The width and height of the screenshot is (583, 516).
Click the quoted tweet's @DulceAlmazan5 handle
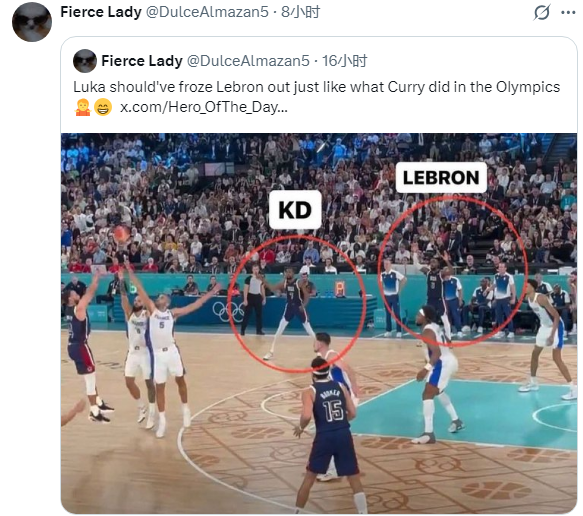[248, 61]
